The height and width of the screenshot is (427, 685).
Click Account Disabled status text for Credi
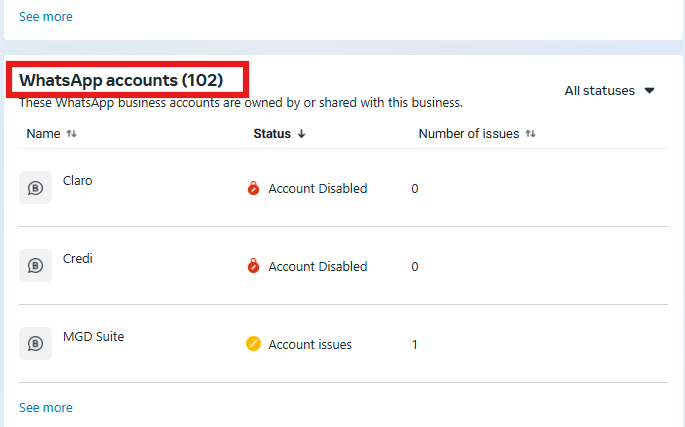tap(317, 266)
